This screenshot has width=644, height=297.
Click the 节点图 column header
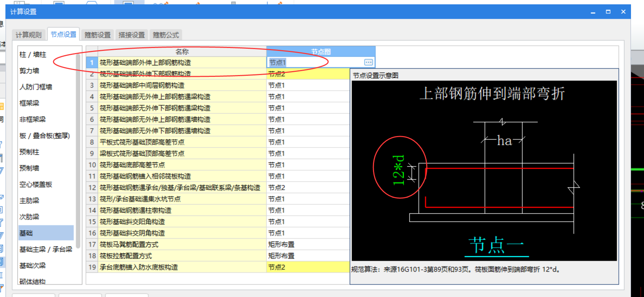[321, 52]
